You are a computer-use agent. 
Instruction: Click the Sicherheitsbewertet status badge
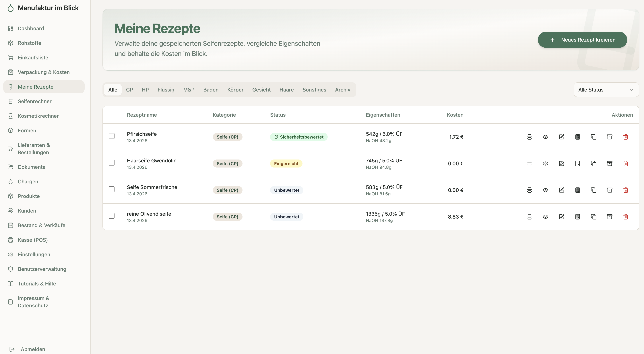pos(298,137)
